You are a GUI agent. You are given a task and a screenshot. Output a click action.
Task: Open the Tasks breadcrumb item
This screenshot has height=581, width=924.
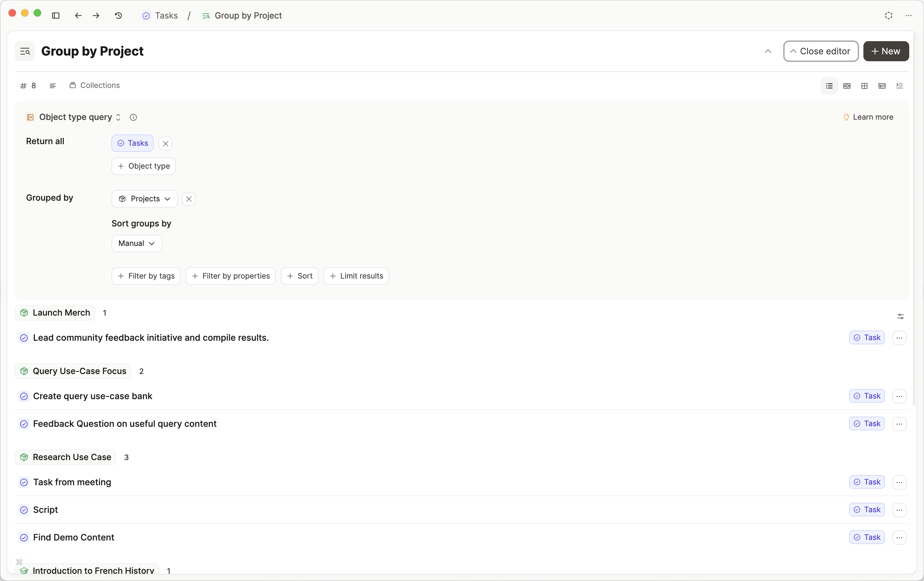[160, 15]
